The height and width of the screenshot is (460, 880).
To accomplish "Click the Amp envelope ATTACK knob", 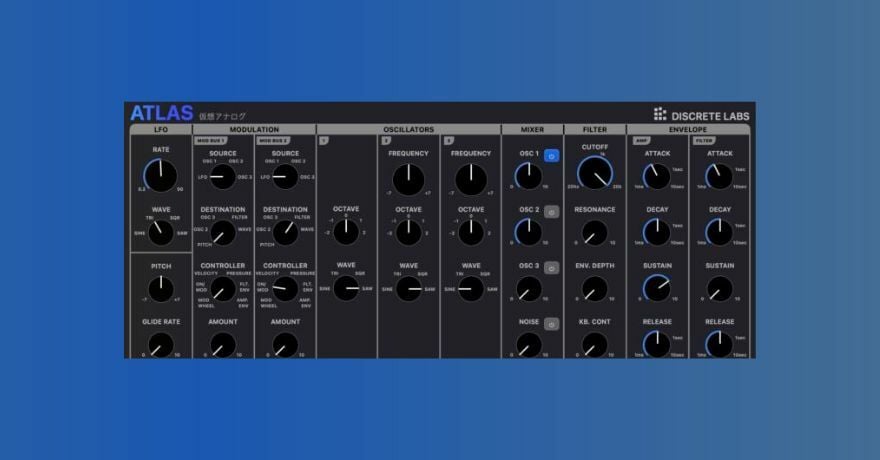I will coord(657,177).
